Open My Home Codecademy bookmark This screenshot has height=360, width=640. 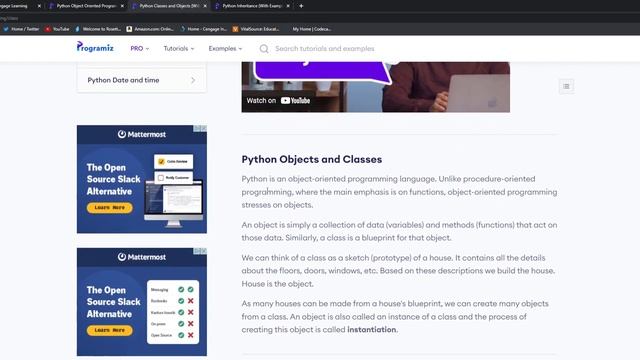click(311, 29)
